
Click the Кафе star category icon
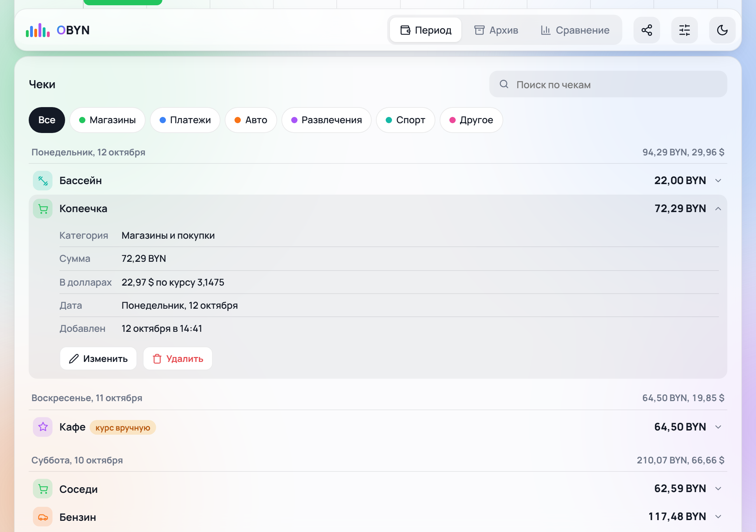tap(43, 427)
